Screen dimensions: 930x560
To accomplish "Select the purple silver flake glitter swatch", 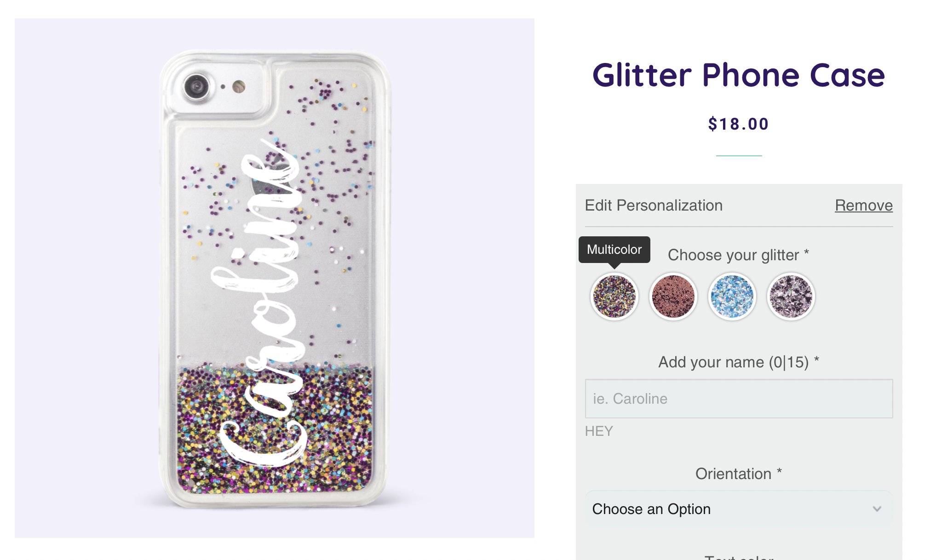I will [791, 297].
